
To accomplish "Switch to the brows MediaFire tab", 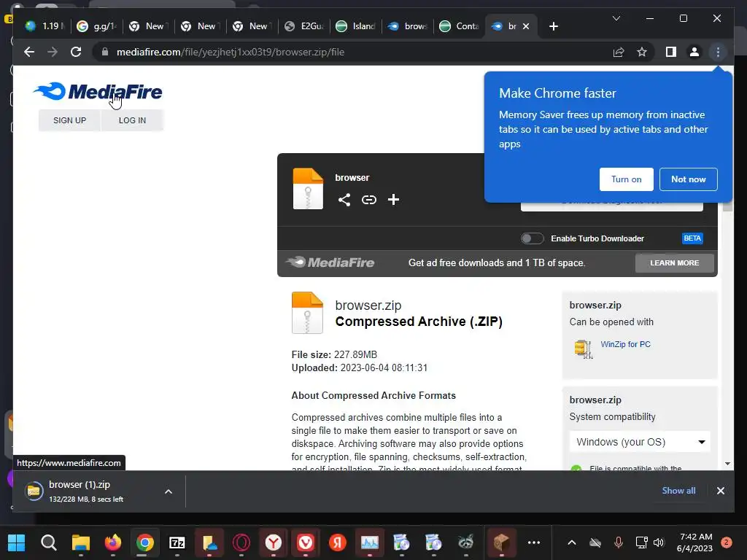I will [408, 26].
